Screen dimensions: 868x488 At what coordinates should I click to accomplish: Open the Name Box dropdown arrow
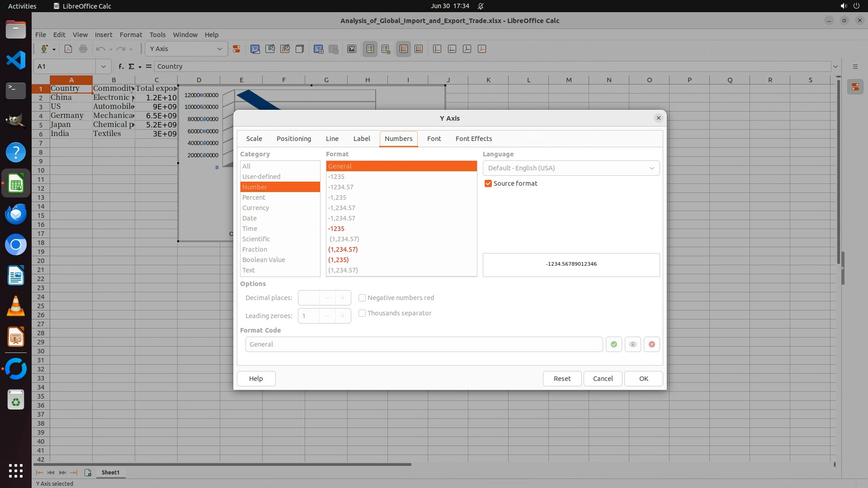pyautogui.click(x=104, y=66)
